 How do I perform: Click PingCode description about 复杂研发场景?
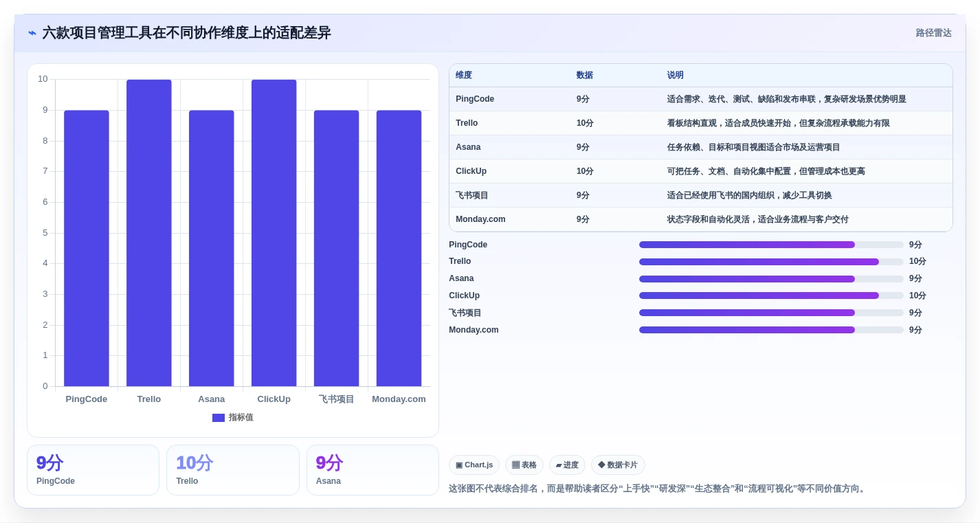[787, 99]
